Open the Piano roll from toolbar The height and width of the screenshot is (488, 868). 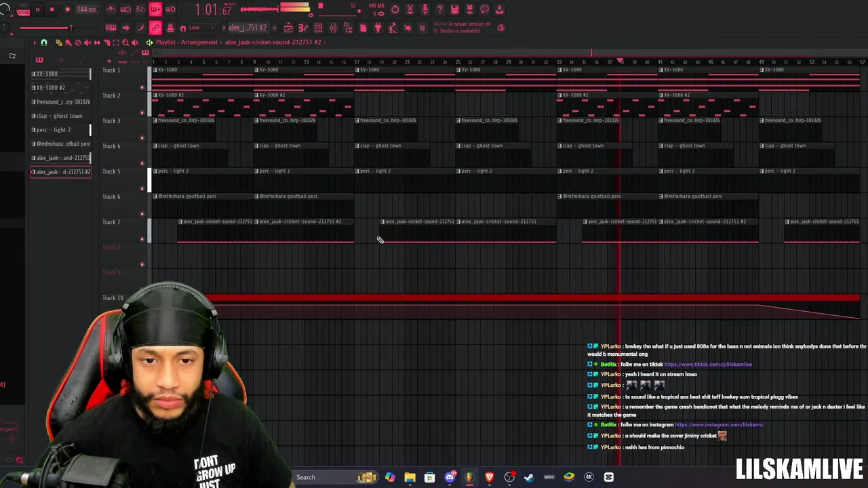click(303, 28)
